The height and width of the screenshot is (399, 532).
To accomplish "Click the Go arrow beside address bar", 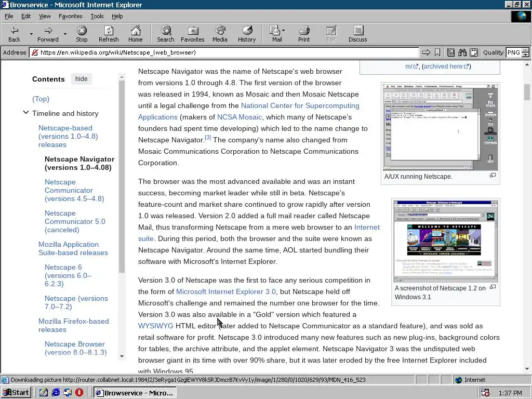I will point(426,52).
